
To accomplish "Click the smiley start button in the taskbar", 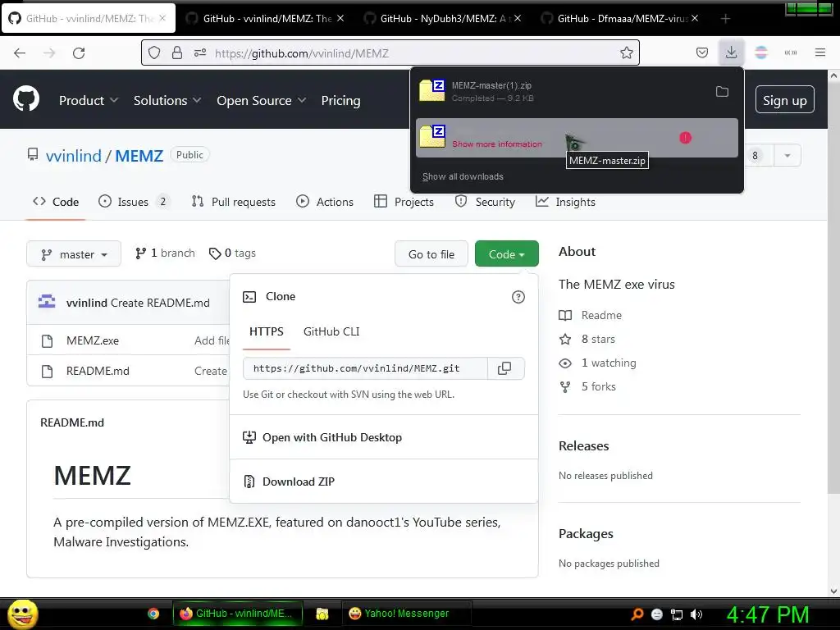I will [22, 614].
